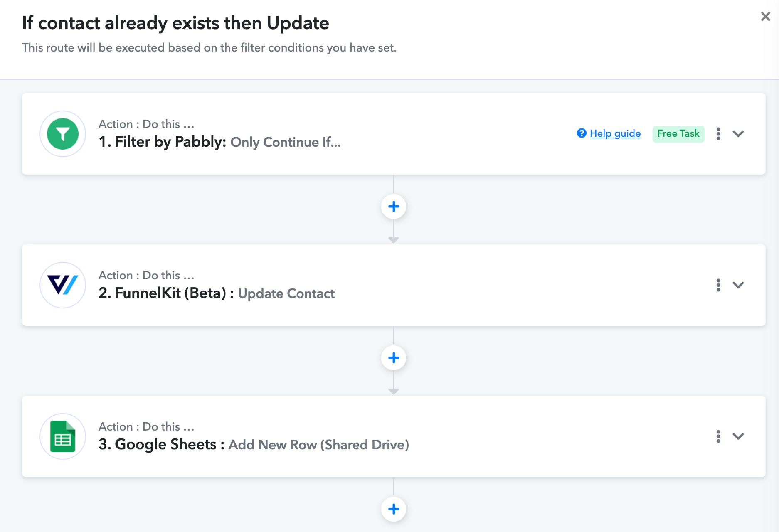
Task: Close the route dialog with X
Action: point(765,17)
